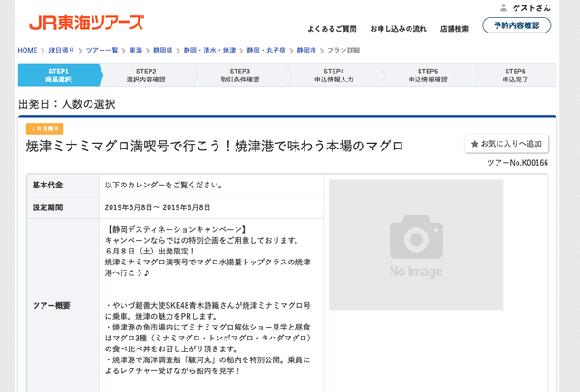Image resolution: width=580 pixels, height=392 pixels.
Task: Click the 基本代金 row label
Action: coord(47,185)
